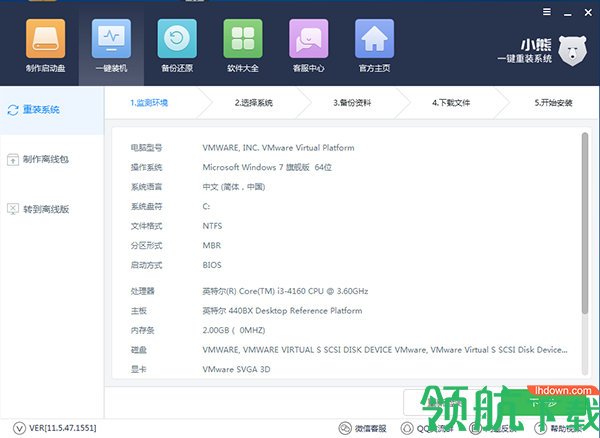Open the 微信客服 link

coord(370,428)
